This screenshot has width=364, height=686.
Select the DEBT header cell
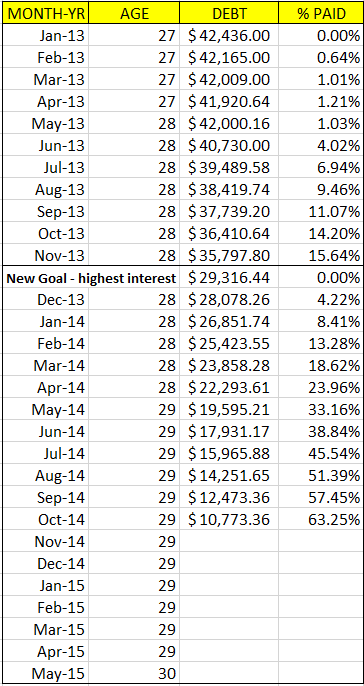tap(229, 13)
